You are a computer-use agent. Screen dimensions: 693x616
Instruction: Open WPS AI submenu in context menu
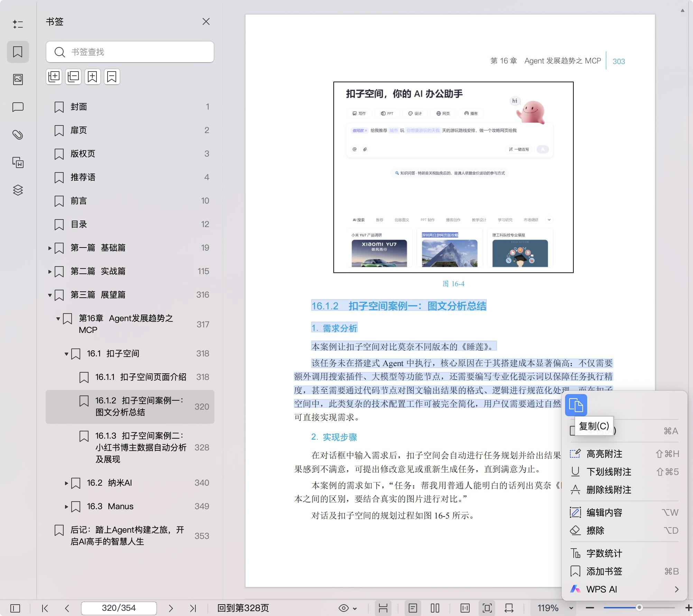(602, 589)
